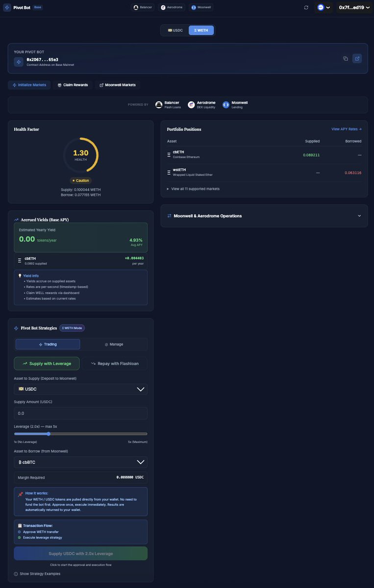Expand Show Strategy Examples
This screenshot has width=374, height=588.
(37, 574)
